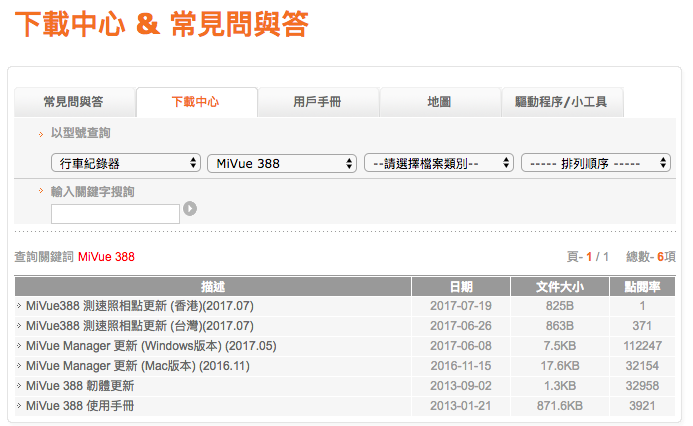
Task: Click the view count 371 cell
Action: coord(642,326)
